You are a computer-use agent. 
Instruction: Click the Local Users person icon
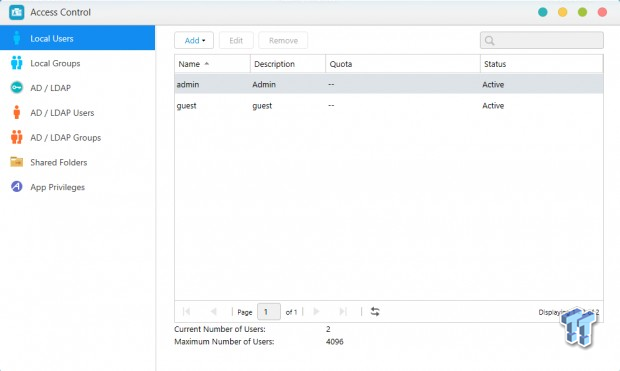pyautogui.click(x=17, y=38)
